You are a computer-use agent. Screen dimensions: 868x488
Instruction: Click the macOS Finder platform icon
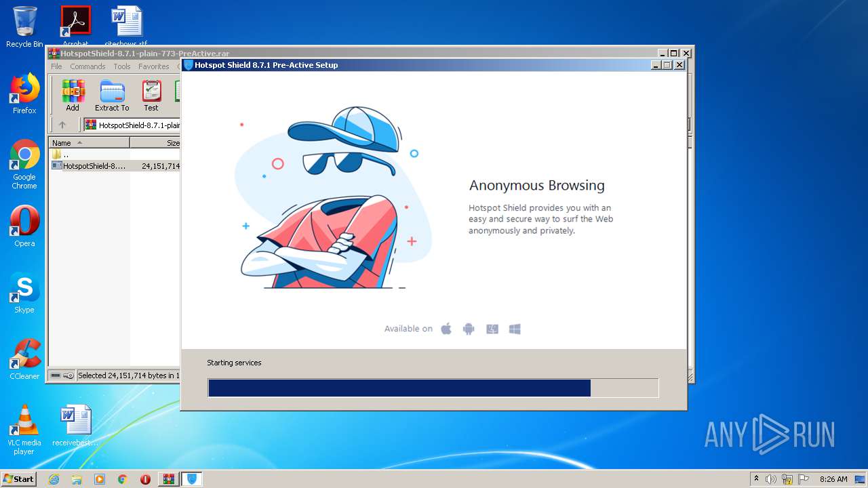click(x=492, y=329)
